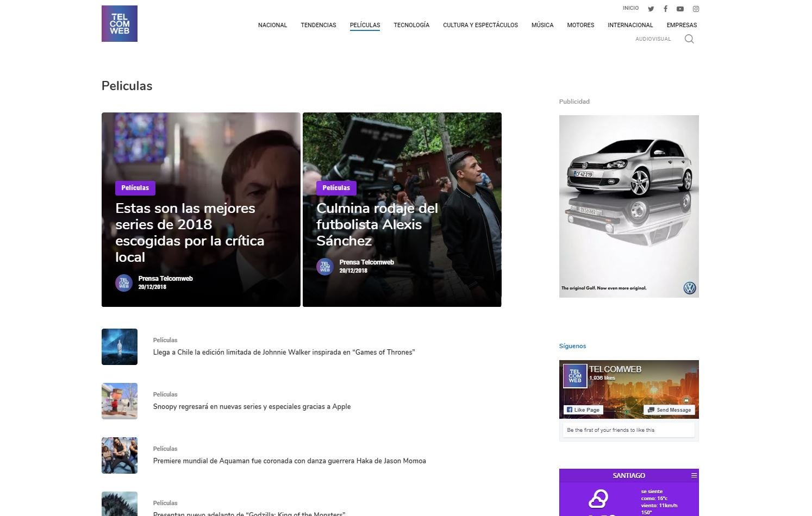This screenshot has width=812, height=516.
Task: Click the Volkswagen Golf advertisement image
Action: (629, 206)
